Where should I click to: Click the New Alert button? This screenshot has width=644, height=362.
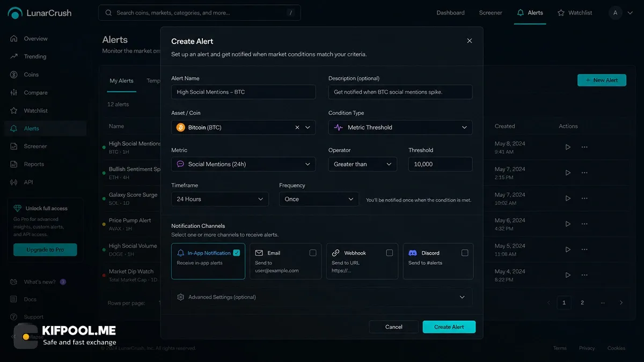(x=602, y=80)
